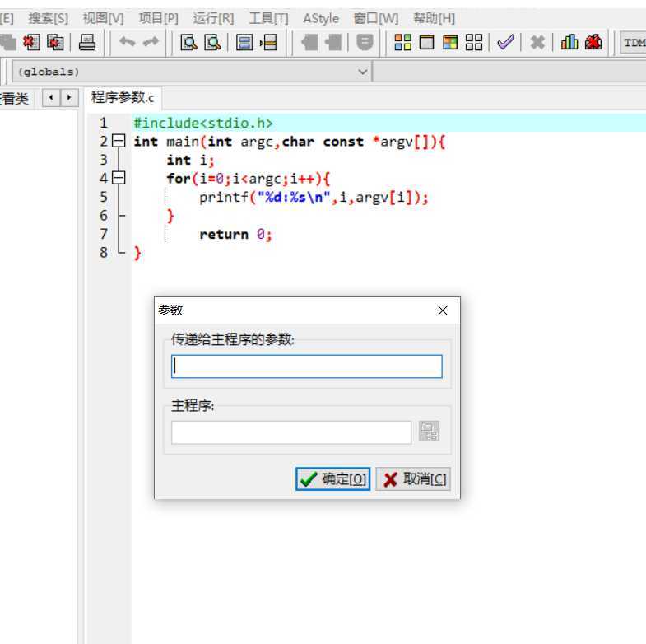Click the Goto function icon
This screenshot has height=644, width=646.
(x=244, y=43)
